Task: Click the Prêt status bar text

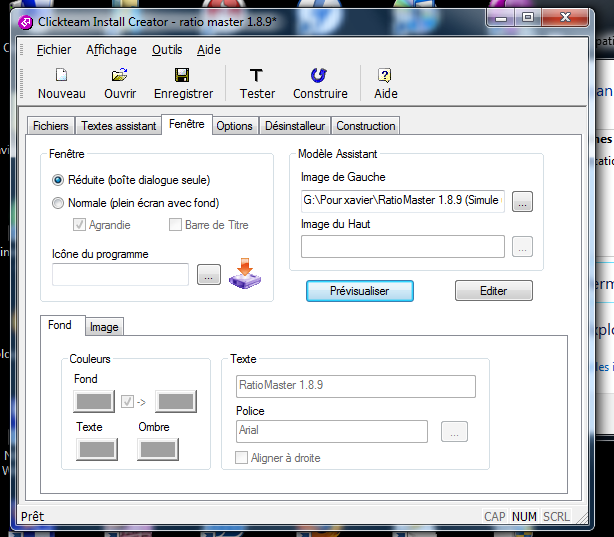Action: tap(33, 517)
